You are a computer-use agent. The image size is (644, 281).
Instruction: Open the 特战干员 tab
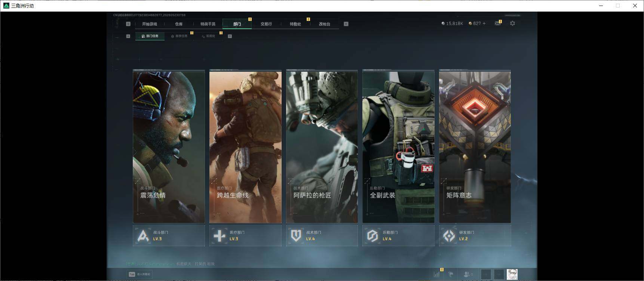(208, 24)
